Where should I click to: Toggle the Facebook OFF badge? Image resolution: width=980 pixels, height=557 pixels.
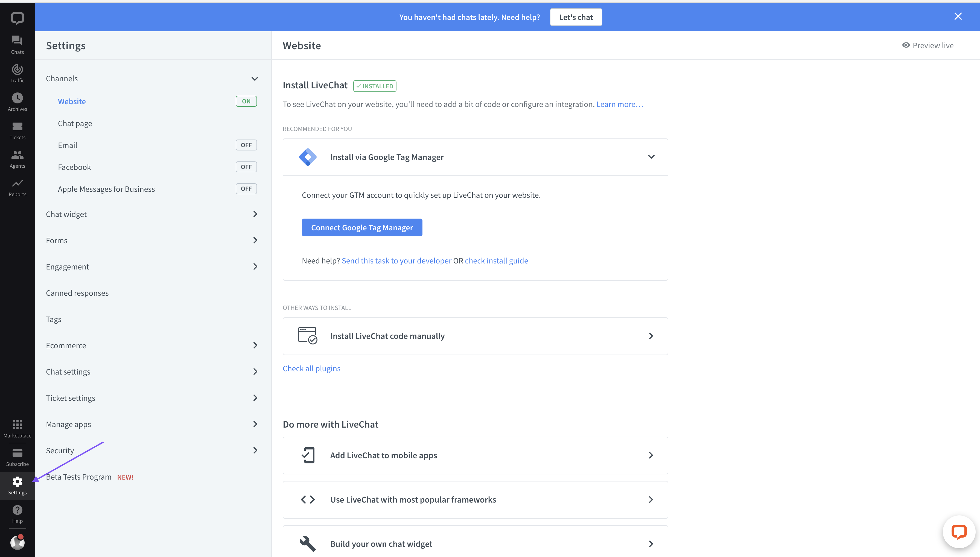click(x=246, y=167)
